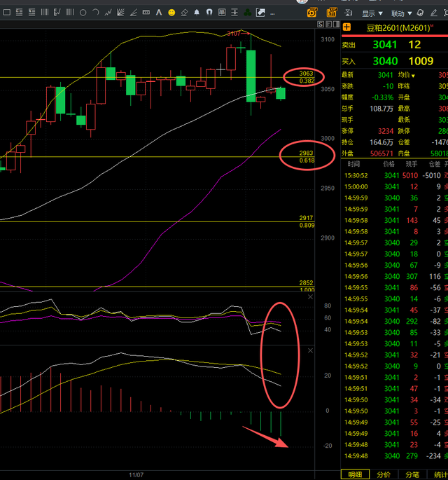Click the 3 layout button above chart

click(x=328, y=25)
